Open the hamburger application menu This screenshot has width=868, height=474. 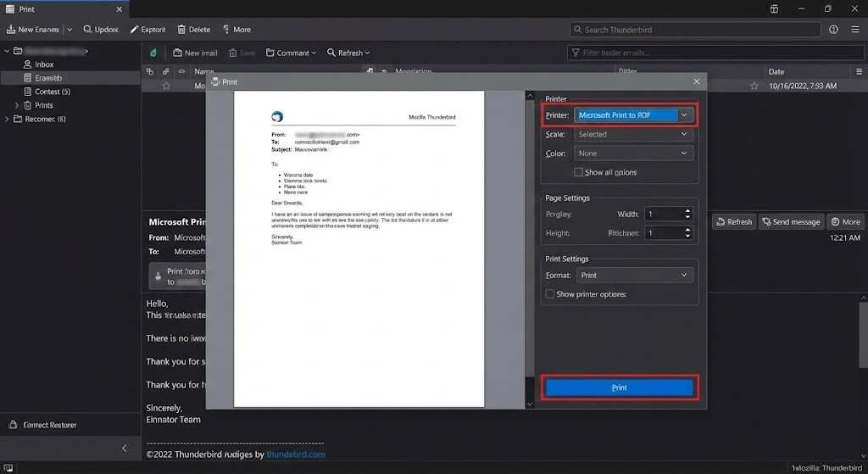[855, 30]
